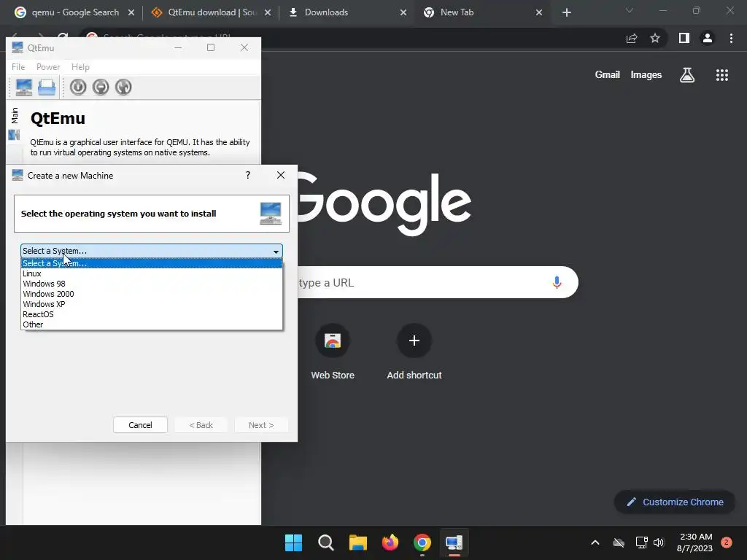Open a new Chrome tab with plus

pyautogui.click(x=566, y=12)
